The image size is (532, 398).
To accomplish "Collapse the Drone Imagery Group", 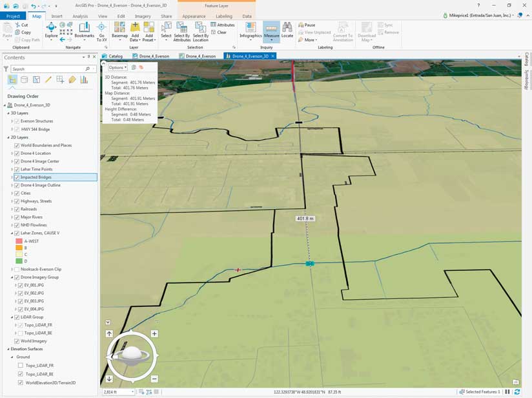I will coord(12,277).
